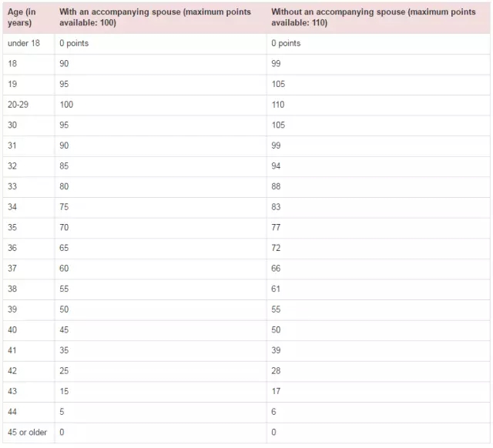Click the 100 points cell for 20-29
Screen dimensions: 493x448
pyautogui.click(x=66, y=105)
